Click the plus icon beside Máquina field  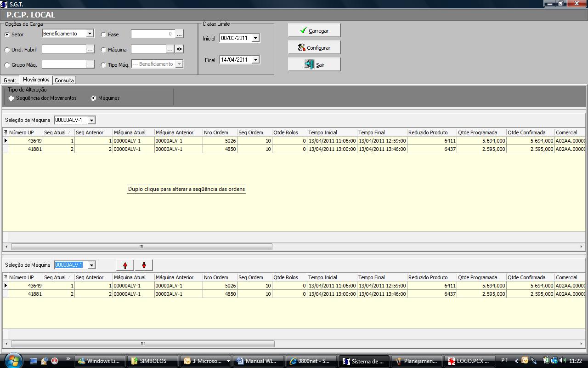(x=179, y=49)
